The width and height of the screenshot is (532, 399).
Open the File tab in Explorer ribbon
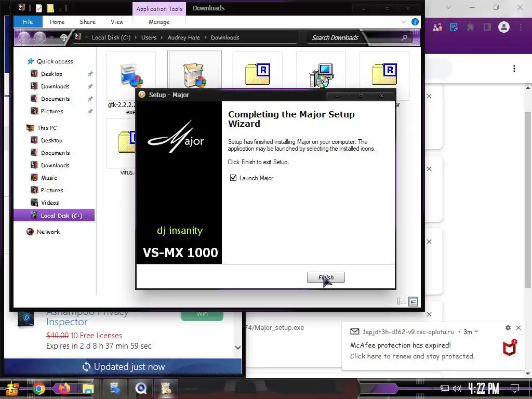point(28,22)
